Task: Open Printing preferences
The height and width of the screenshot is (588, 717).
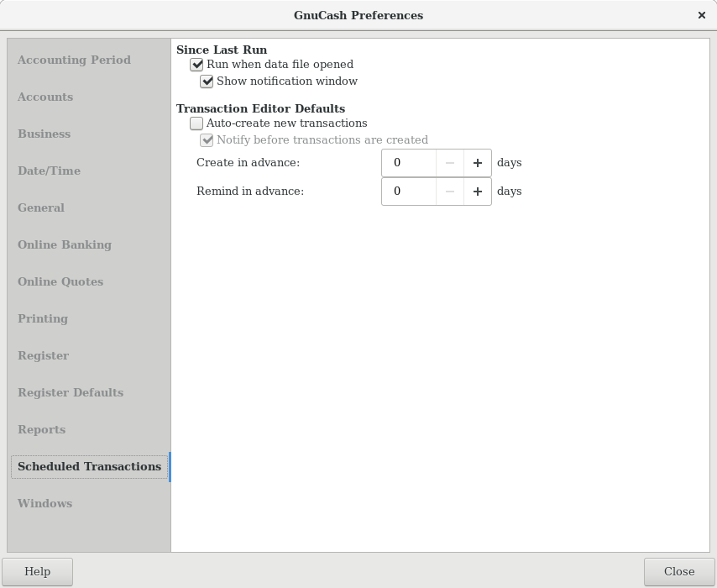Action: (43, 319)
